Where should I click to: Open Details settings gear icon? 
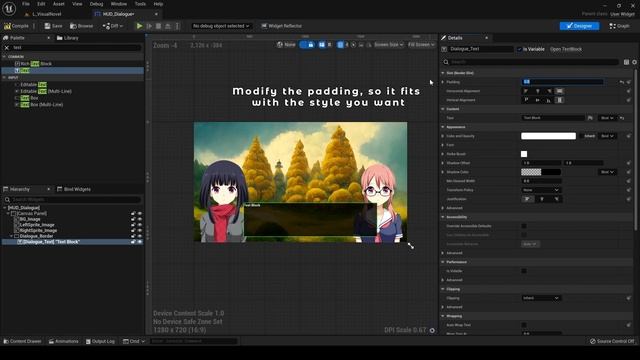[x=635, y=62]
